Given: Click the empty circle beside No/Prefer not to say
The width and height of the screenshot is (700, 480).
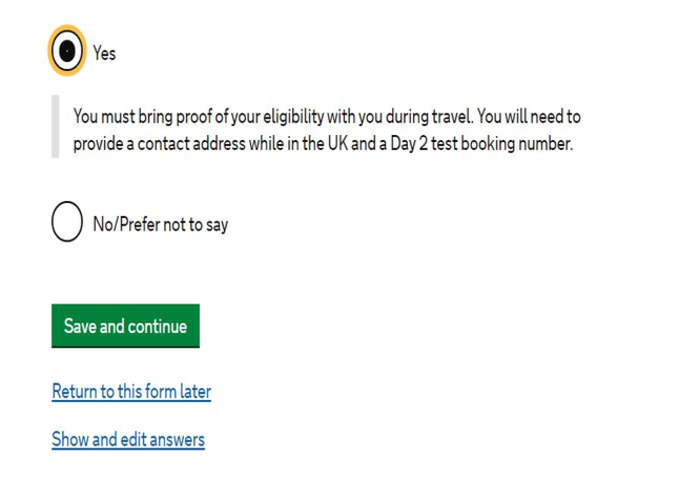Looking at the screenshot, I should tap(66, 223).
